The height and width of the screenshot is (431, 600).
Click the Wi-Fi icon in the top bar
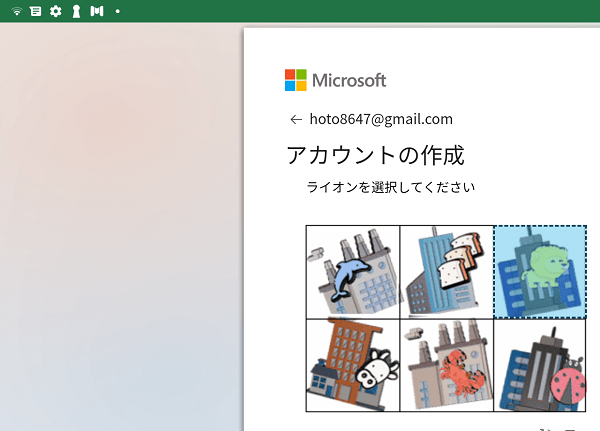pos(16,11)
